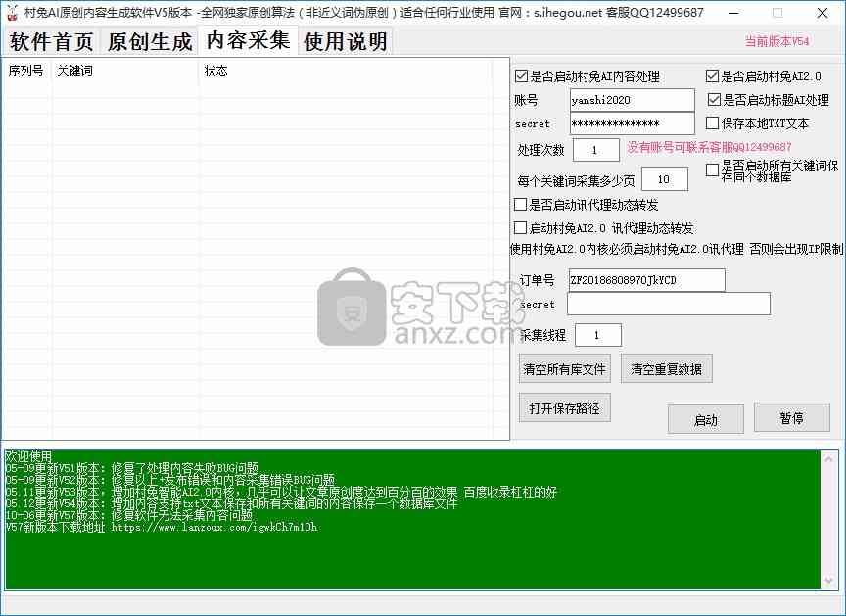This screenshot has height=616, width=846.
Task: Open the 使用说明 tab
Action: pyautogui.click(x=346, y=41)
